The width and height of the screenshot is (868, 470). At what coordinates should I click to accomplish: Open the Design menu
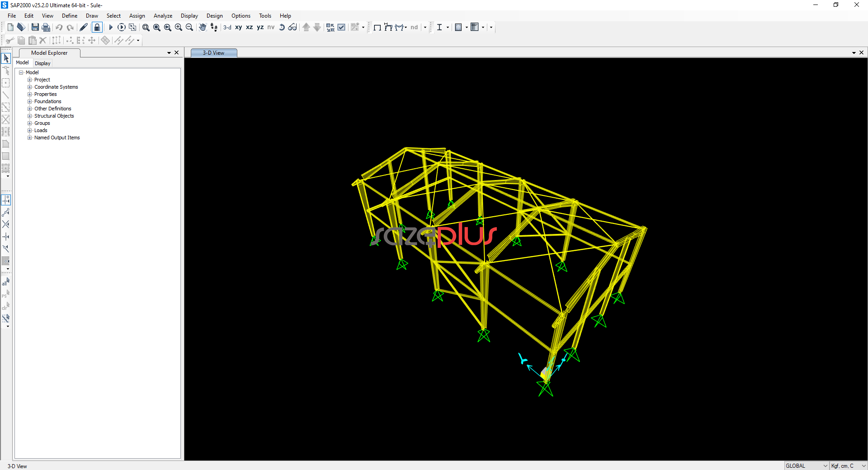click(215, 15)
